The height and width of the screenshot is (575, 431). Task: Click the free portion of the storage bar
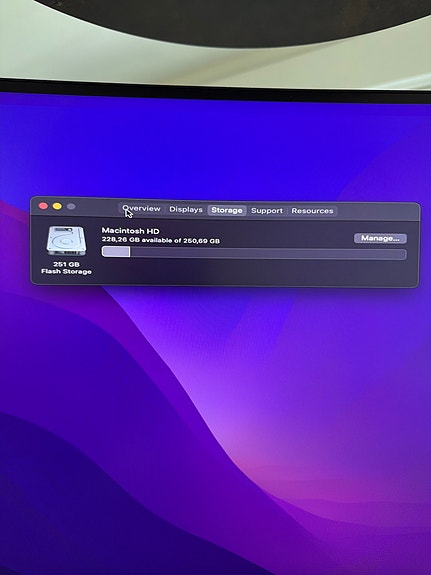pyautogui.click(x=268, y=254)
